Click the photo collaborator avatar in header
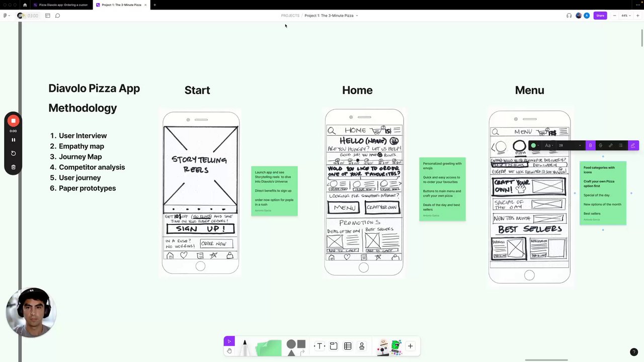This screenshot has width=644, height=362. (579, 16)
